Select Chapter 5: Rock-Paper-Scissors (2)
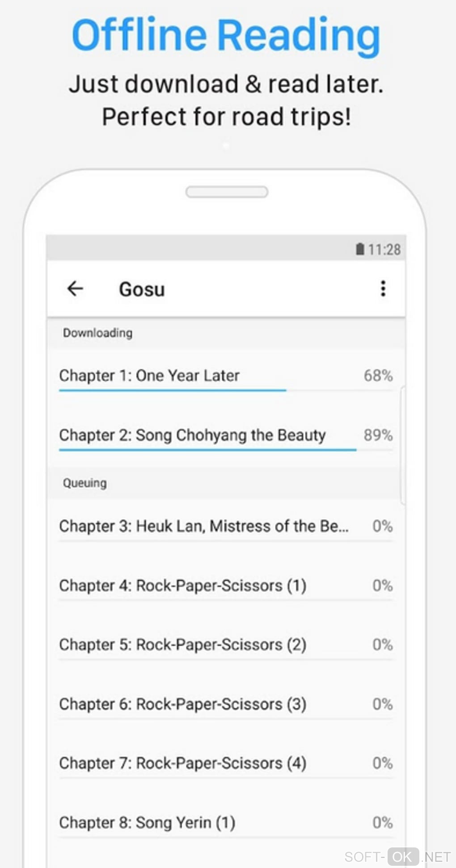 pos(183,645)
